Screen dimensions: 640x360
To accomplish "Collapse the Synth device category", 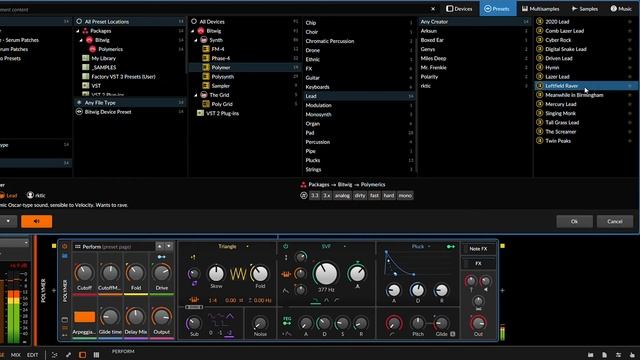I will click(196, 40).
